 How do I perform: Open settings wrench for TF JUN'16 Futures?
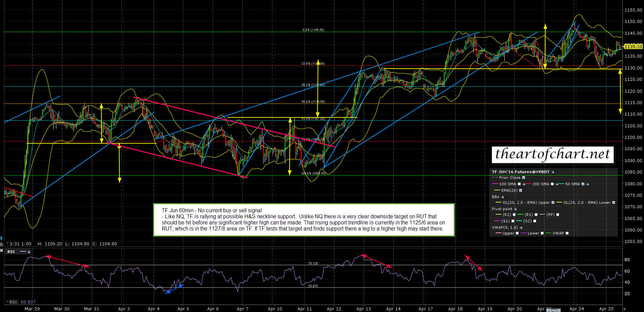(x=553, y=172)
